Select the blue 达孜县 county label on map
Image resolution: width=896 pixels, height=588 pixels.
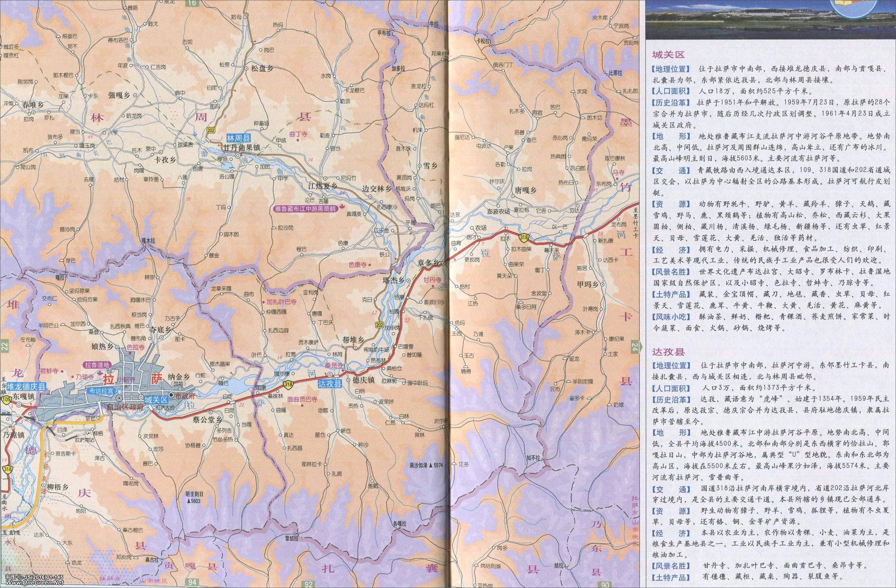(x=329, y=384)
